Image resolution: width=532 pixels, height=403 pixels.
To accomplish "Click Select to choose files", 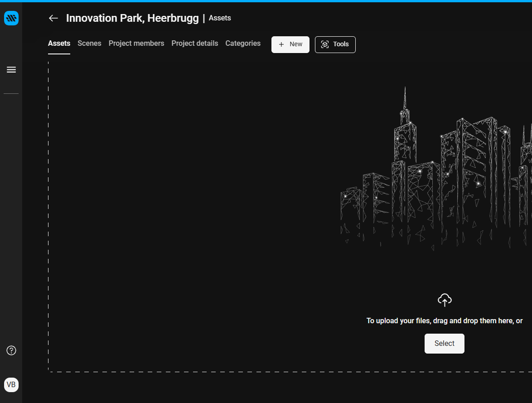I will tap(445, 344).
